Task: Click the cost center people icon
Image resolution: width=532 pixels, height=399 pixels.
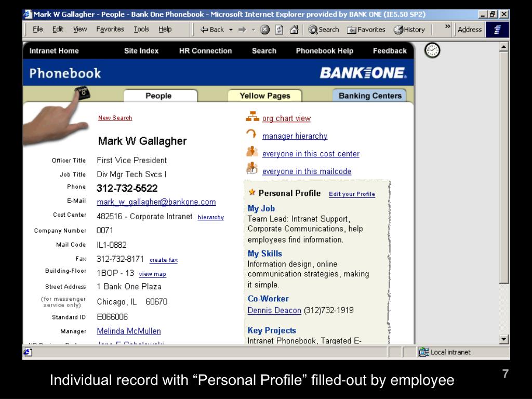Action: [252, 151]
